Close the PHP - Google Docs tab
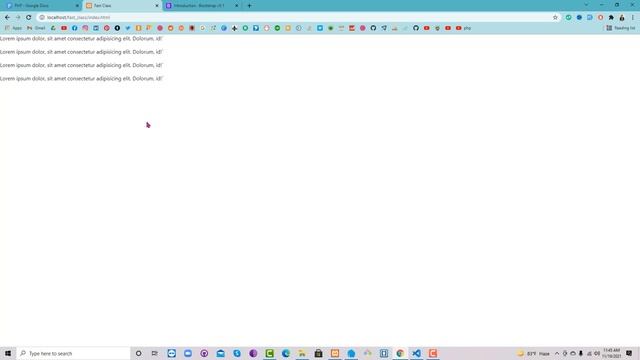The height and width of the screenshot is (360, 640). (x=77, y=6)
